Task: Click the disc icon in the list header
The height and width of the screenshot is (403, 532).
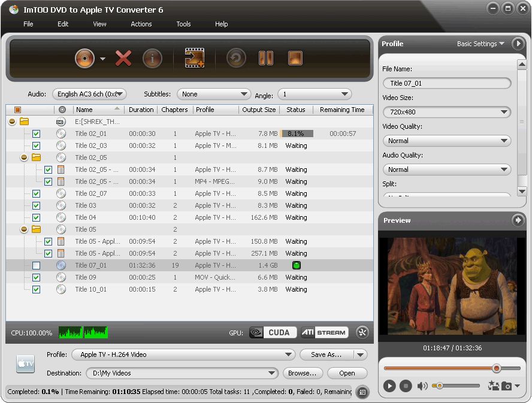Action: 62,110
